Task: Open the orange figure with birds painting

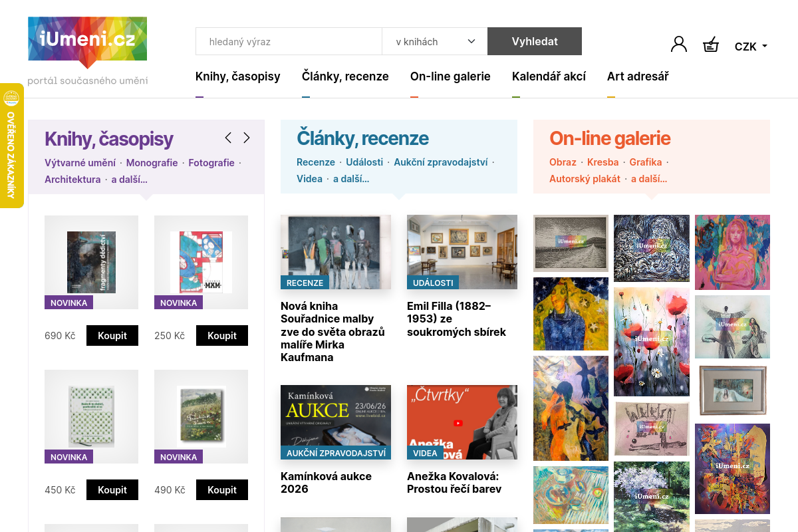Action: click(571, 408)
